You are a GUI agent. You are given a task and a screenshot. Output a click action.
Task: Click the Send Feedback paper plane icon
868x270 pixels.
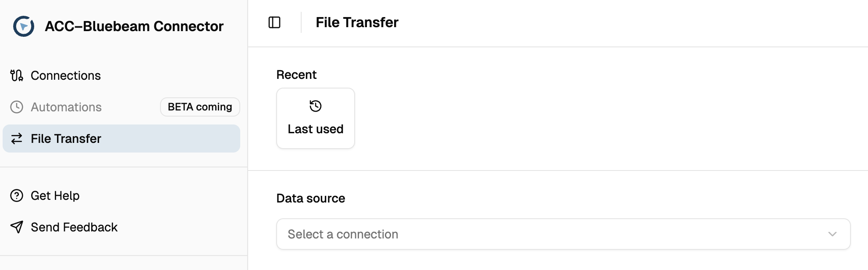coord(17,227)
